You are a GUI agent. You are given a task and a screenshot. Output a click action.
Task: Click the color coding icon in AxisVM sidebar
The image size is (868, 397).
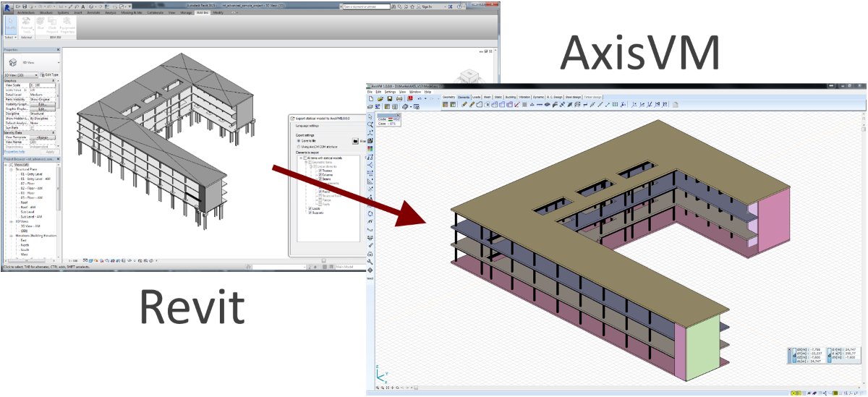point(370,148)
